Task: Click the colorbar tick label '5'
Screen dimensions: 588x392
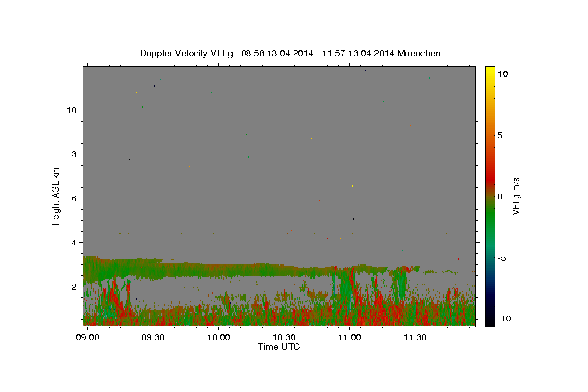Action: pos(500,136)
